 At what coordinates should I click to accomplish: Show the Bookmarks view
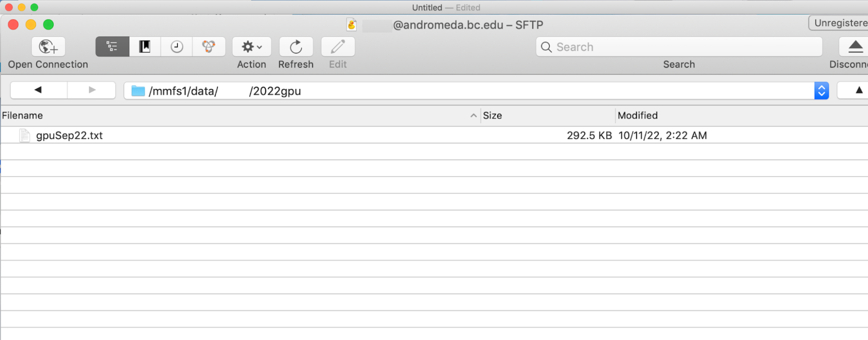coord(145,47)
